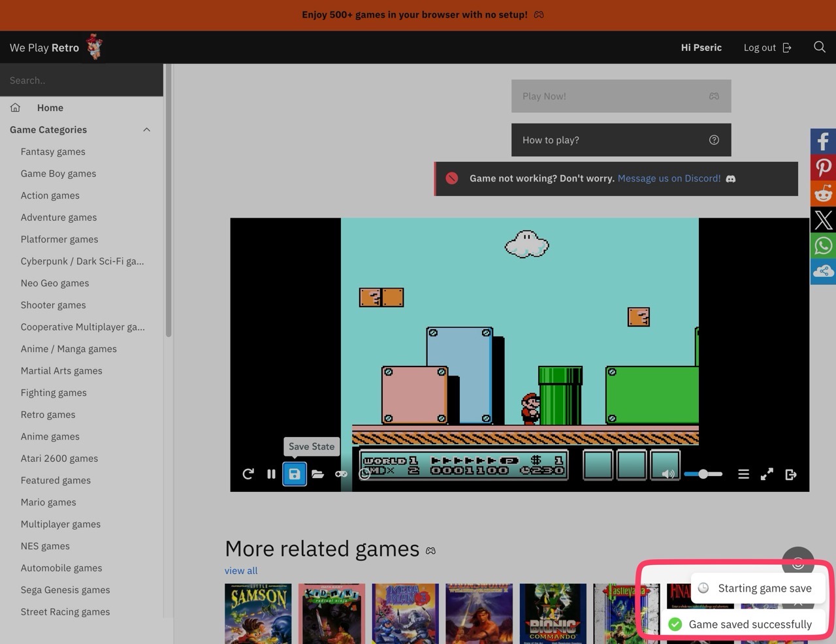Image resolution: width=836 pixels, height=644 pixels.
Task: Adjust the emulator volume slider
Action: [703, 474]
